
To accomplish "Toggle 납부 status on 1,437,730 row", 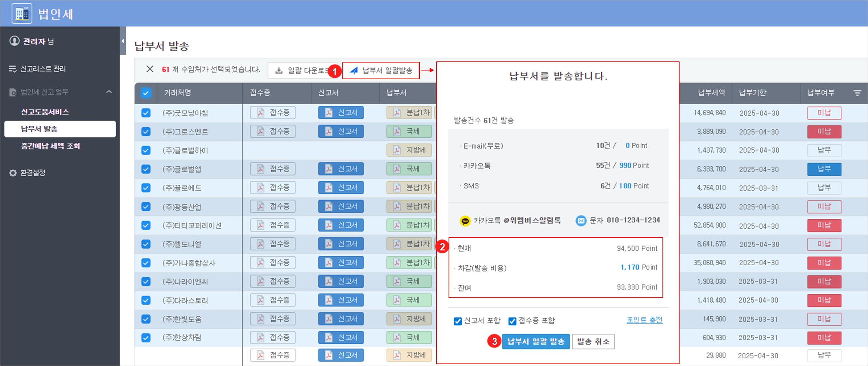I will pyautogui.click(x=824, y=150).
